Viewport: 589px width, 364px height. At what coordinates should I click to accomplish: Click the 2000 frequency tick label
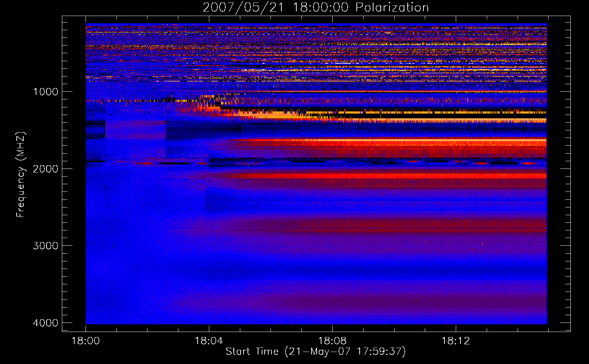tap(46, 169)
